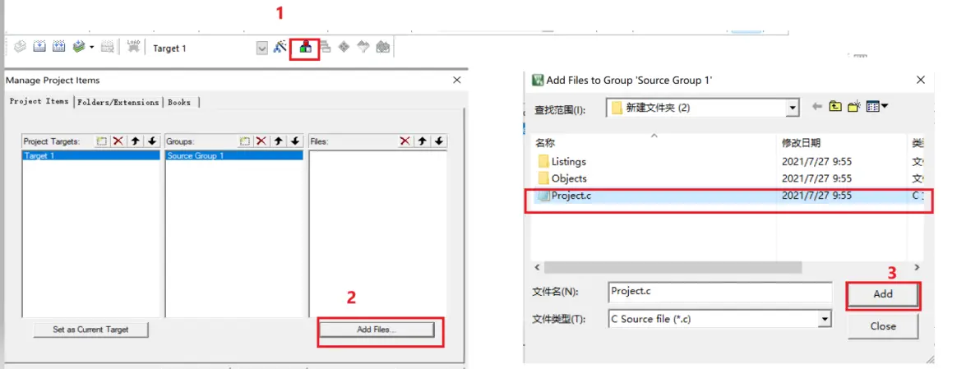
Task: Click Move Down arrow beside Groups
Action: point(296,141)
